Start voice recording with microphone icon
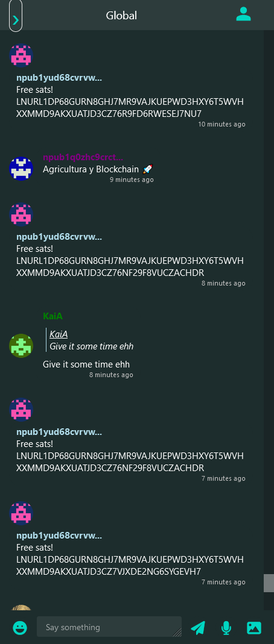Viewport: 274px width, 644px height. (x=226, y=627)
